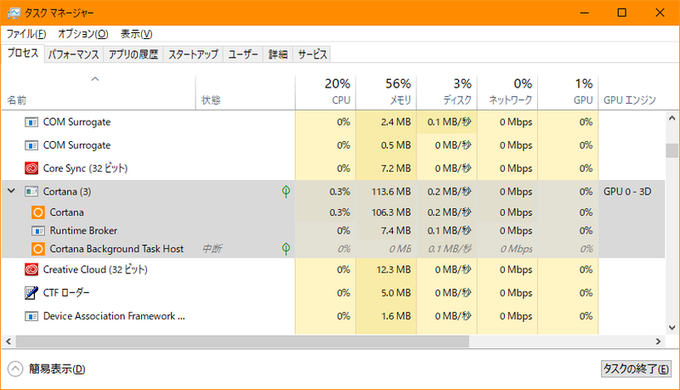
Task: Open the ユーザー tab
Action: [243, 55]
